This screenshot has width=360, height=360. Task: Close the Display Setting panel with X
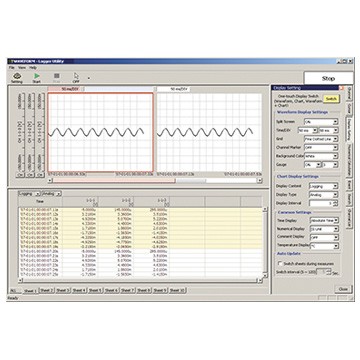point(341,88)
